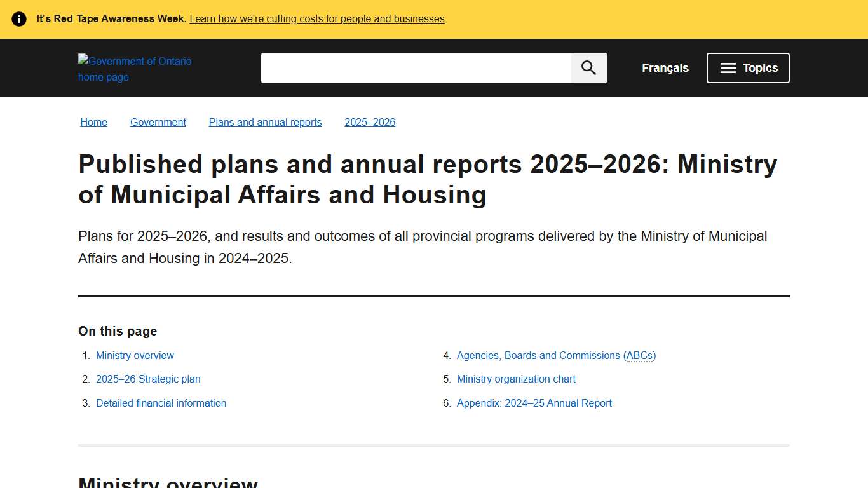View the Ministry organization chart section

coord(516,379)
